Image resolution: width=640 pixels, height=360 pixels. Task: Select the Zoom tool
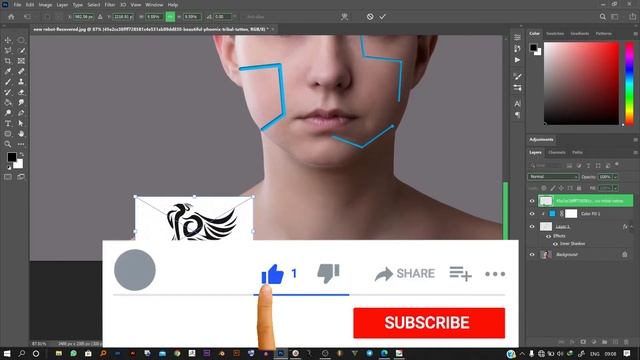point(8,144)
